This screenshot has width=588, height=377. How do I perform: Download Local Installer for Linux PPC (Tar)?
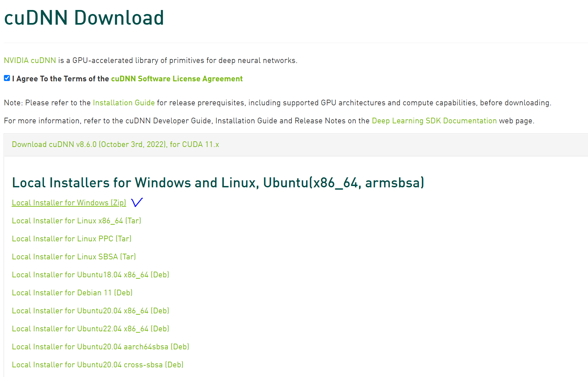click(72, 239)
